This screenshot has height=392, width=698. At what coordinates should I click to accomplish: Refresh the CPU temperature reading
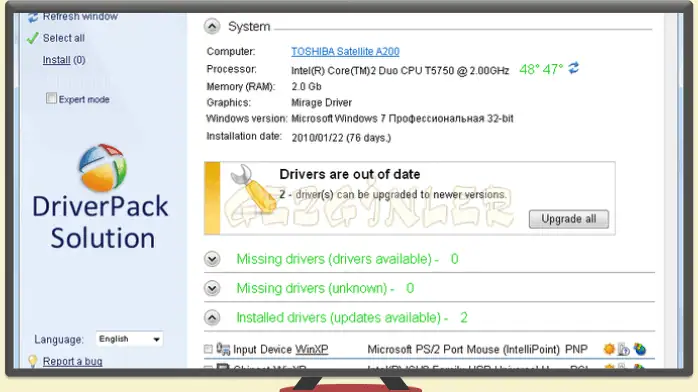[573, 68]
